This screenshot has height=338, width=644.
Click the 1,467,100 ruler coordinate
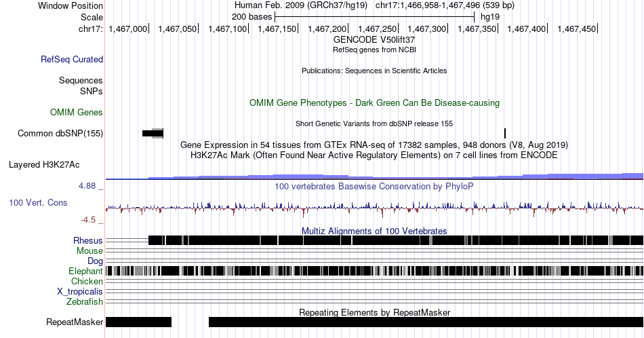point(228,29)
